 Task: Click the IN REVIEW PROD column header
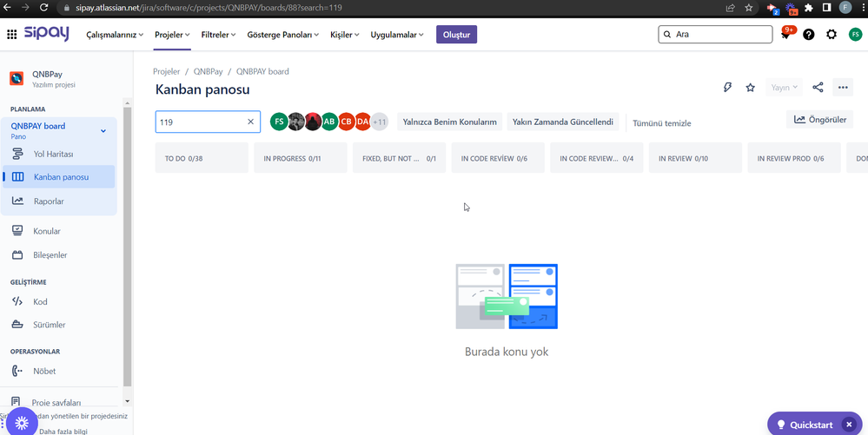[x=794, y=158]
